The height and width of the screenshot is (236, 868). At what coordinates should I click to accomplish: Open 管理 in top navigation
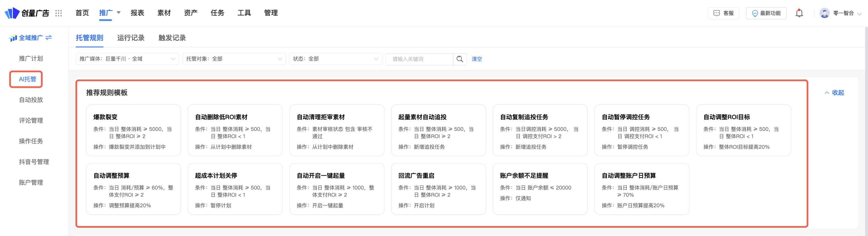click(x=271, y=13)
